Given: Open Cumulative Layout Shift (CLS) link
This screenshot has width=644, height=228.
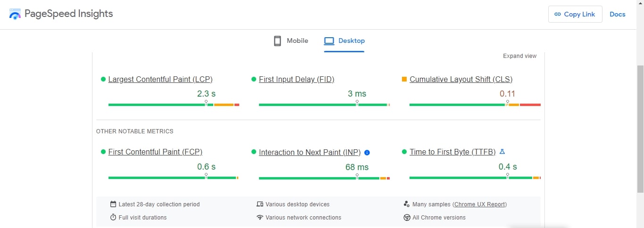Looking at the screenshot, I should pyautogui.click(x=461, y=79).
